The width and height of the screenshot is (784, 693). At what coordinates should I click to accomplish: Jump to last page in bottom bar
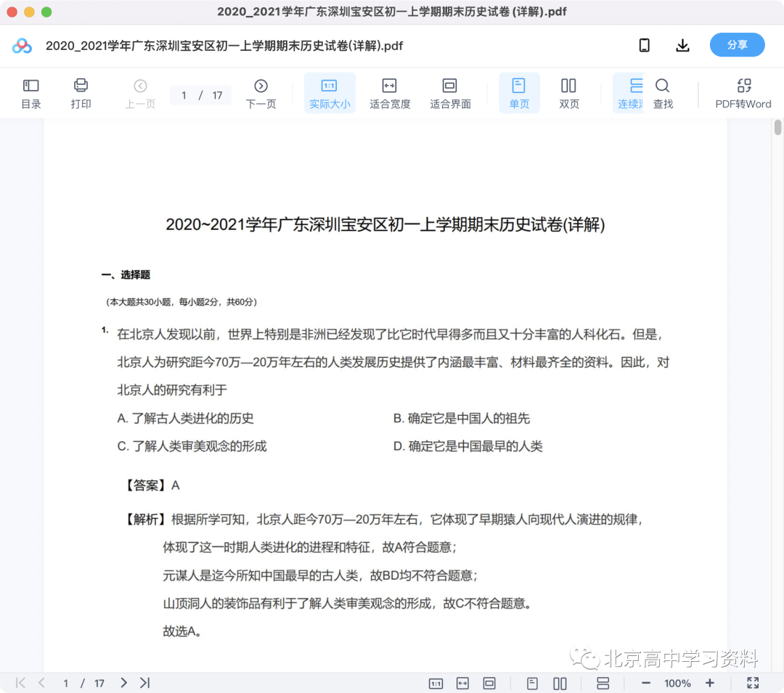coord(145,683)
